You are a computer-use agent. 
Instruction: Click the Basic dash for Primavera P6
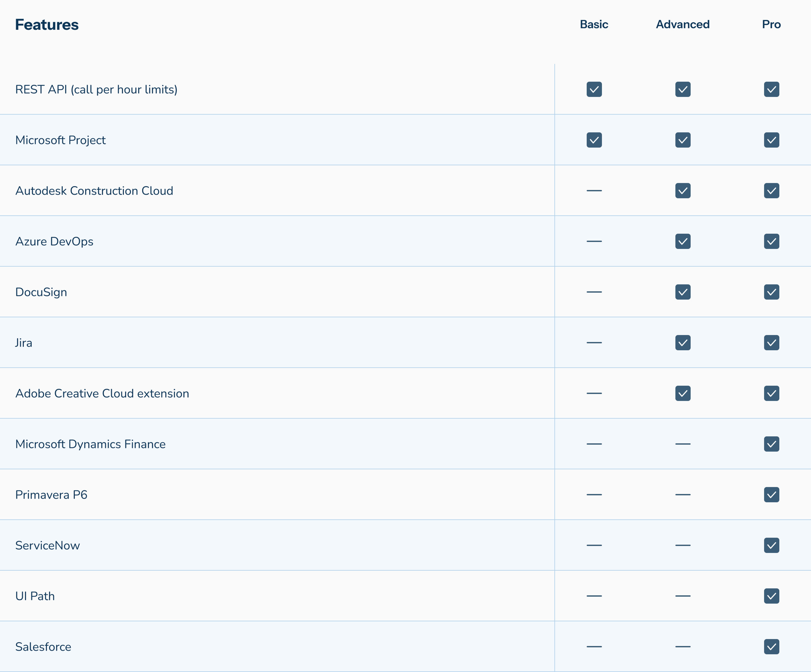[594, 494]
